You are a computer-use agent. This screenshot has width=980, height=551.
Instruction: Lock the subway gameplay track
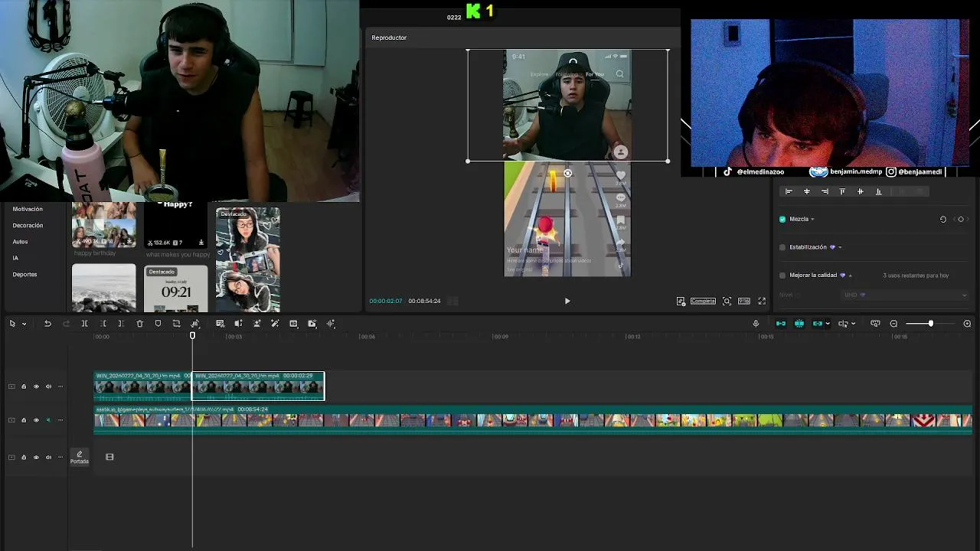24,420
